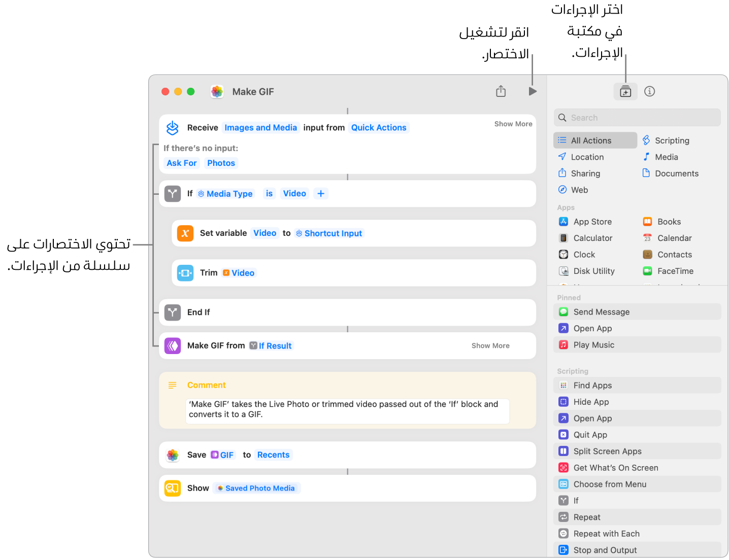Run the shortcut with the play icon

point(532,91)
